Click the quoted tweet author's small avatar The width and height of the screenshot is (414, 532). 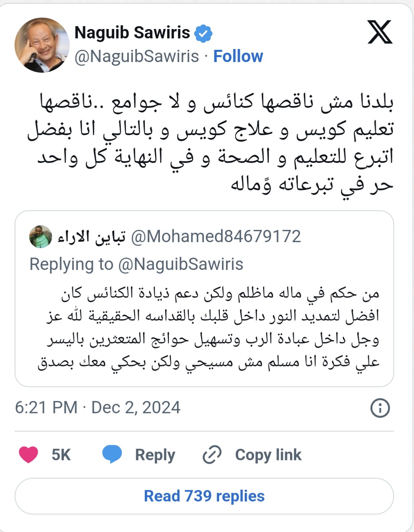(41, 236)
